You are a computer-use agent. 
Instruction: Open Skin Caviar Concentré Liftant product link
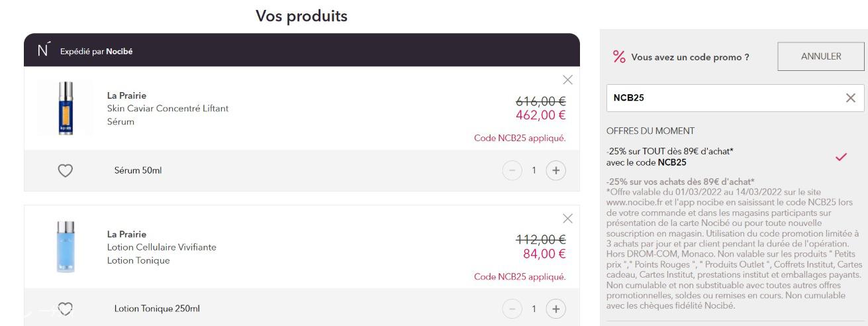(168, 109)
